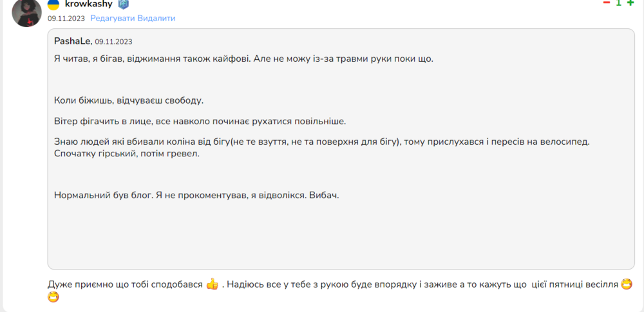This screenshot has width=644, height=312.
Task: Click the Ukraine flag icon beside krowkashy
Action: (54, 5)
